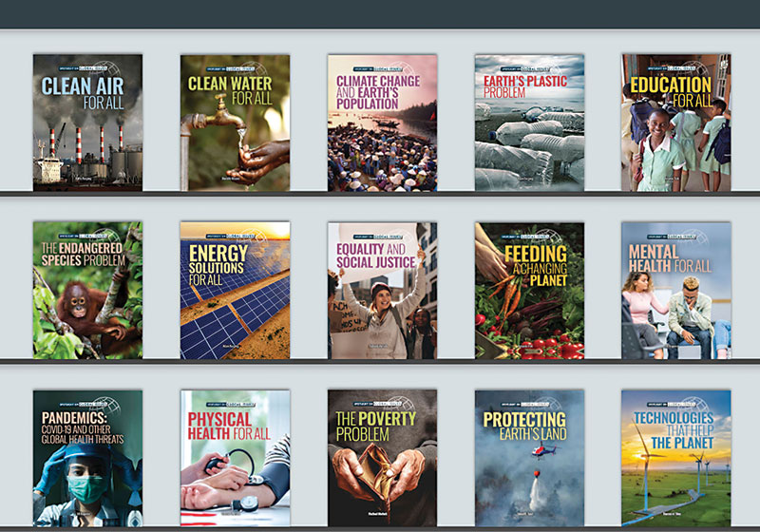This screenshot has height=532, width=760.
Task: Open Technologies That Help the Planet cover
Action: [x=675, y=458]
